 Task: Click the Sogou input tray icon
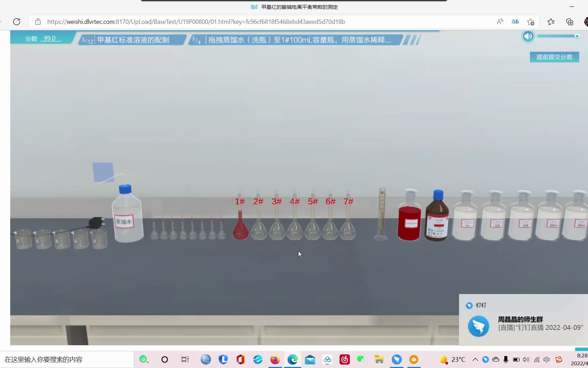559,359
